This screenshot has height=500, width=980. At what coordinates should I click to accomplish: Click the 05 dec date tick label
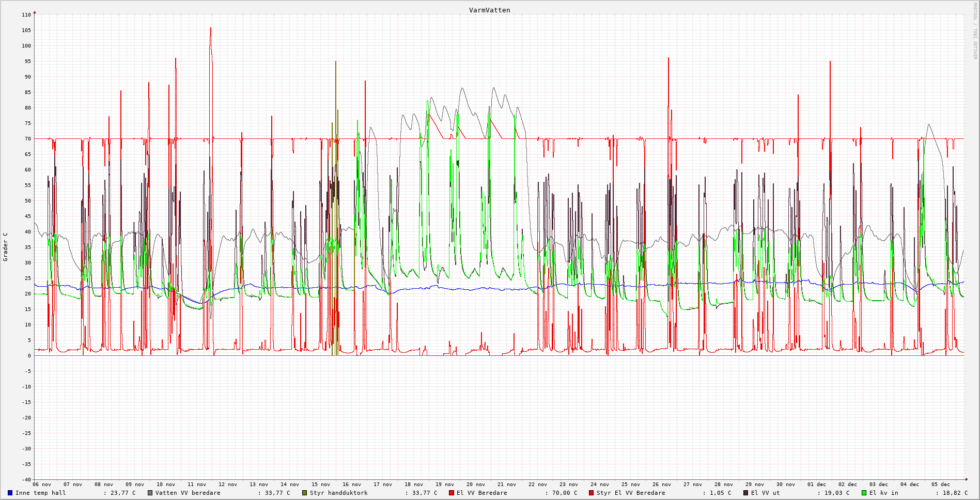pos(941,485)
